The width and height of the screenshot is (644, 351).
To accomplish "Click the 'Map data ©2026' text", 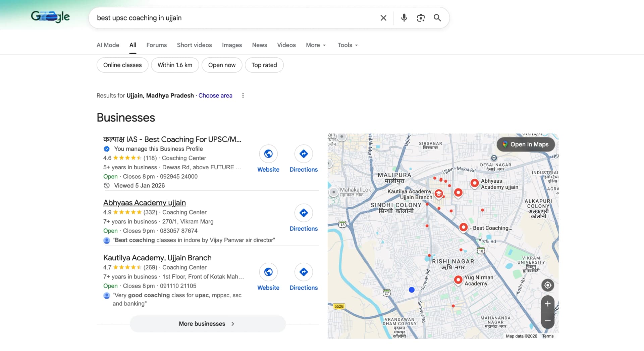I will point(521,336).
